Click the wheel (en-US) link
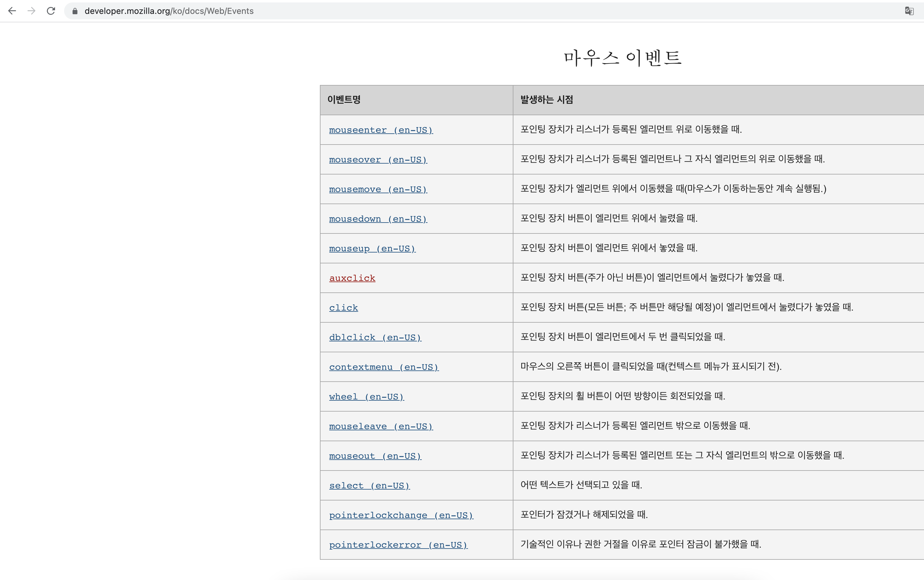924x580 pixels. pyautogui.click(x=366, y=397)
